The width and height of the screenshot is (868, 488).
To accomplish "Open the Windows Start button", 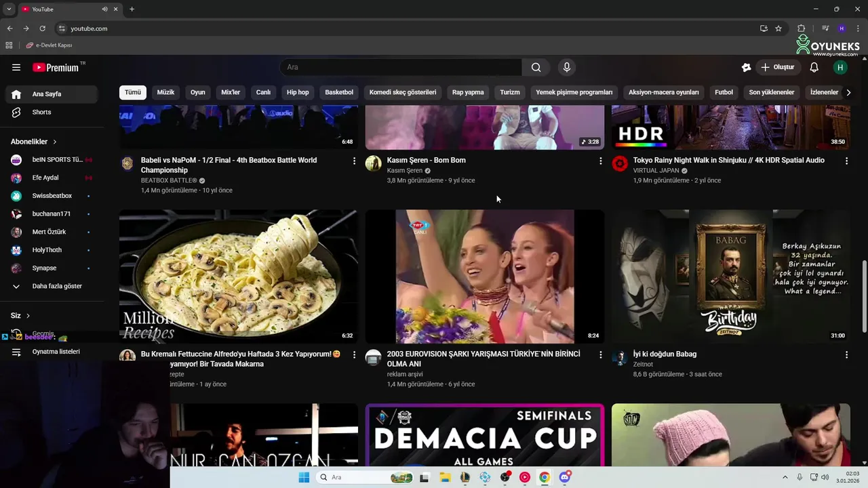I will click(x=304, y=477).
